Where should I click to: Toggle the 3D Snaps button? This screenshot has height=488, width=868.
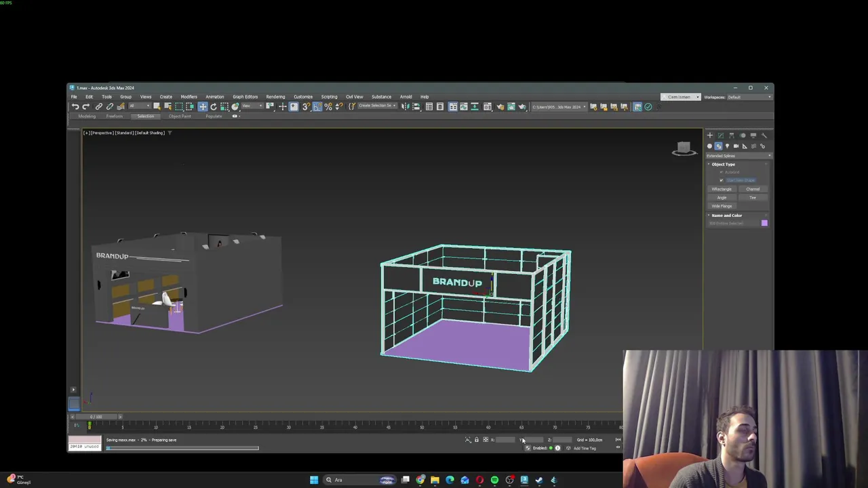pos(307,106)
